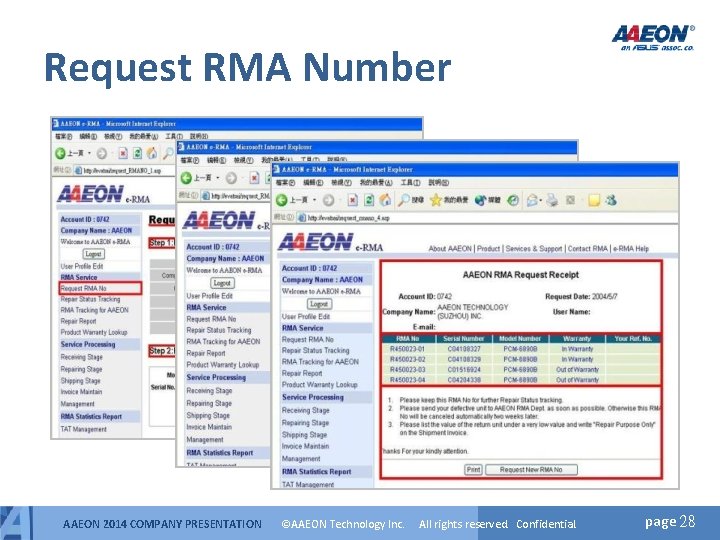Click Forward arrow in middle IE window
Screen dimensions: 720x540
pos(231,178)
